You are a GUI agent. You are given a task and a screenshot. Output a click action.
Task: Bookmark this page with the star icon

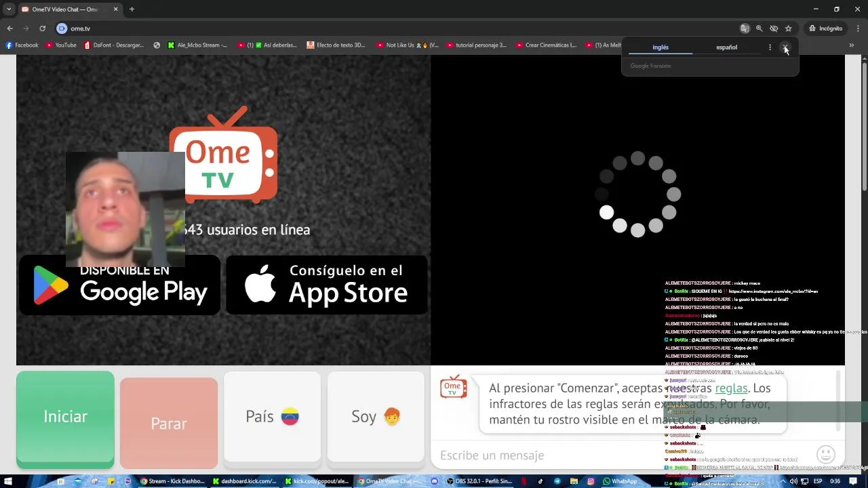point(788,28)
